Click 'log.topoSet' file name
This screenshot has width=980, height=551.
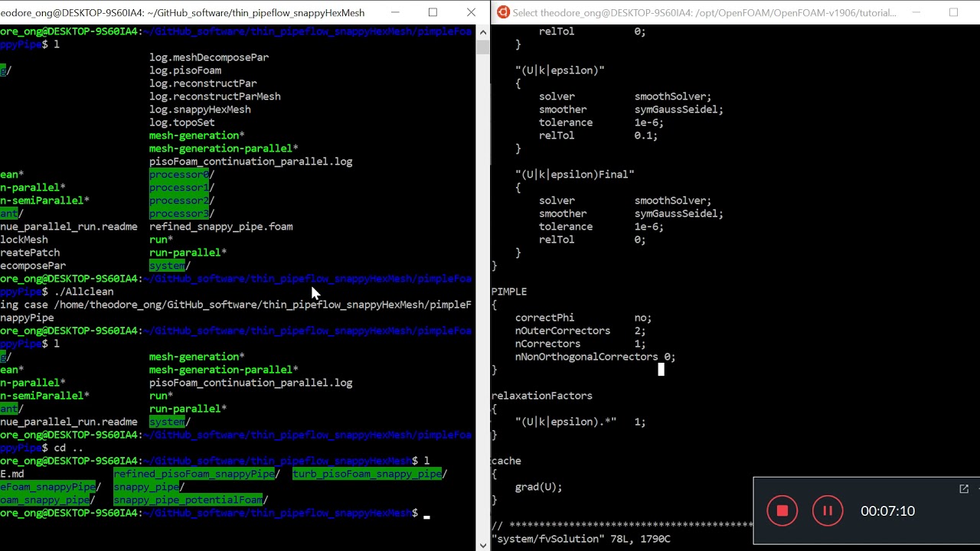pos(182,122)
